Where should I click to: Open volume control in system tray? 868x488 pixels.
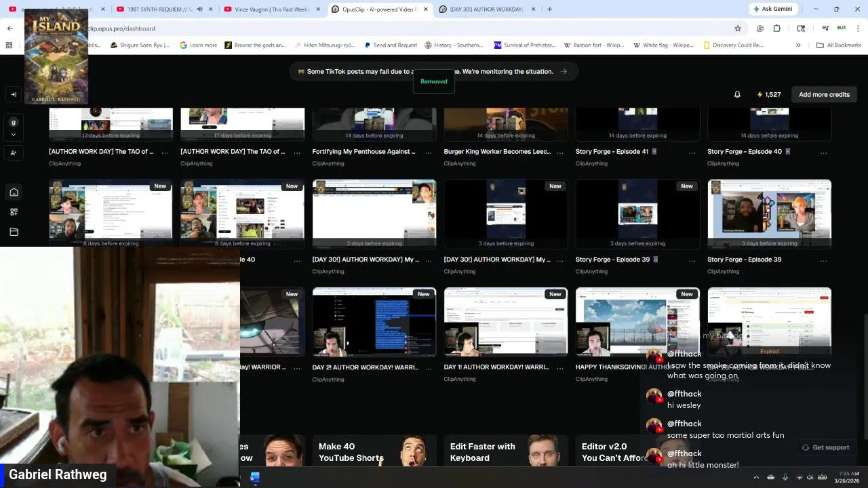pyautogui.click(x=810, y=477)
